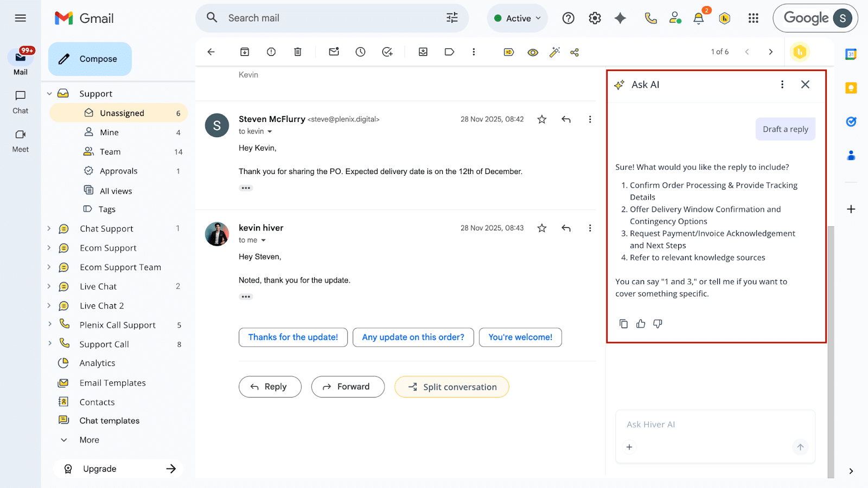Show trimmed content in Steven's message
Image resolution: width=868 pixels, height=488 pixels.
click(246, 188)
